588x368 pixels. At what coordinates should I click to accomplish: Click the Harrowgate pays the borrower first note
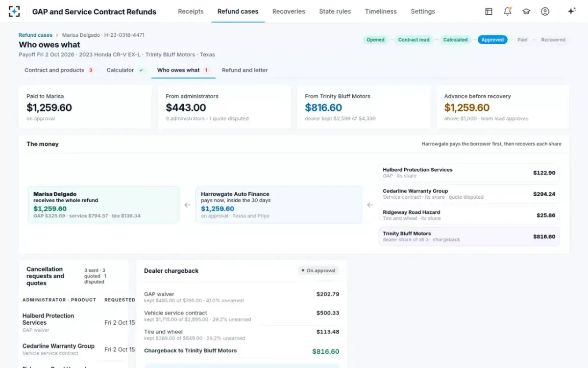491,144
